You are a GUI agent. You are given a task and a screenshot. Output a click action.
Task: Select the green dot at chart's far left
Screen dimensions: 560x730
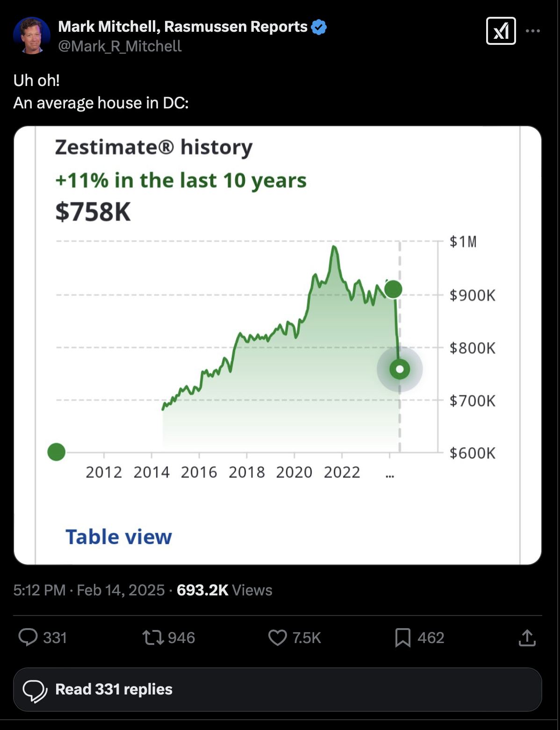(57, 452)
